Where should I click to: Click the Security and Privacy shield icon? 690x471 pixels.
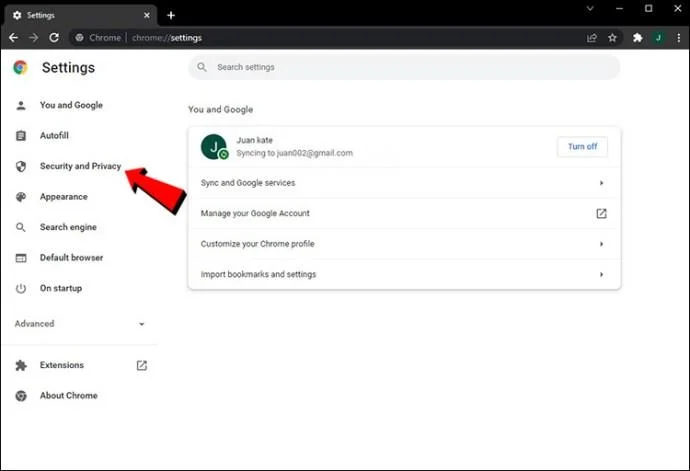21,166
